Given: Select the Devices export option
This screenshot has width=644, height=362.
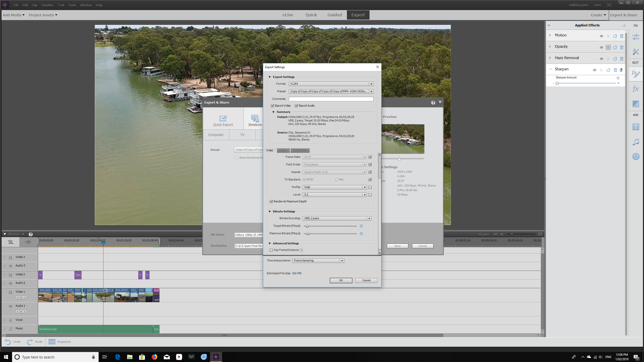Looking at the screenshot, I should [x=255, y=121].
